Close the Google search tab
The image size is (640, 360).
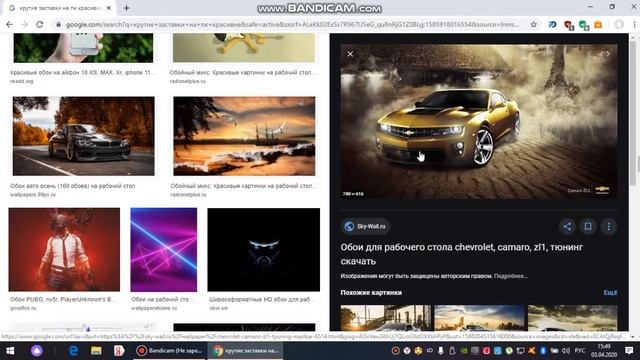tap(109, 8)
